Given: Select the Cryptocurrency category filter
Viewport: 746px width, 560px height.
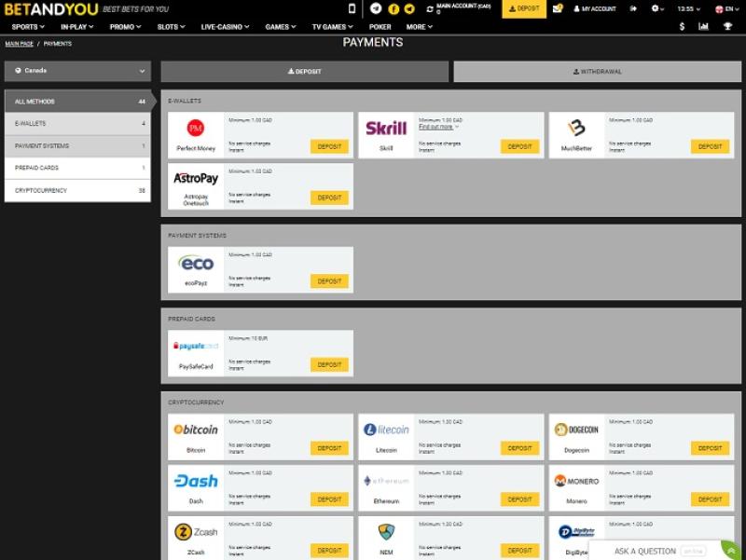Looking at the screenshot, I should pyautogui.click(x=77, y=191).
